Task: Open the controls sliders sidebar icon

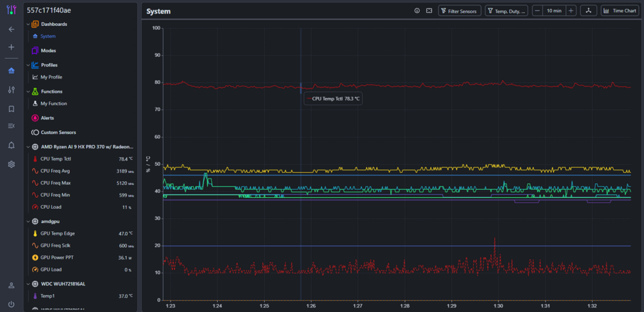Action: (12, 90)
